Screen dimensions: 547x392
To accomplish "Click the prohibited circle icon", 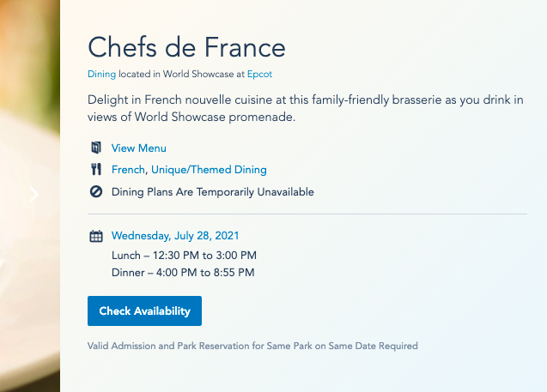I will point(95,191).
